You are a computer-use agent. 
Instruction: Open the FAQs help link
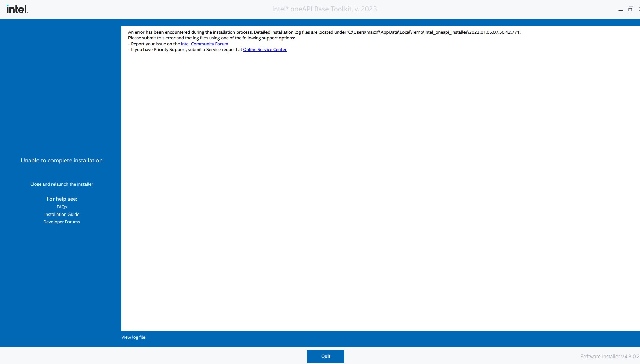point(62,207)
